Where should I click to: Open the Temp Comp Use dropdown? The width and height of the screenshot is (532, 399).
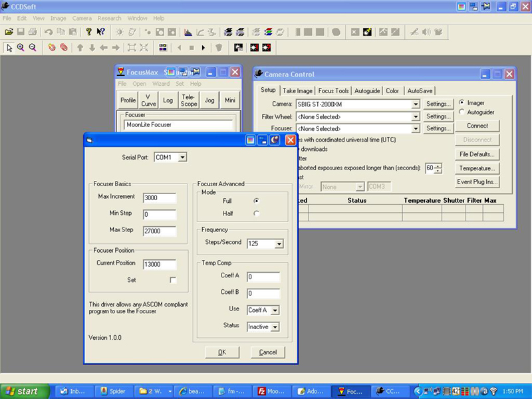(x=275, y=310)
